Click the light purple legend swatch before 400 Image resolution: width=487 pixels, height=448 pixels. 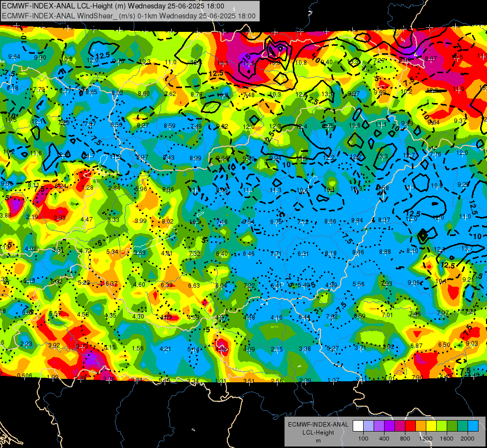point(379,426)
